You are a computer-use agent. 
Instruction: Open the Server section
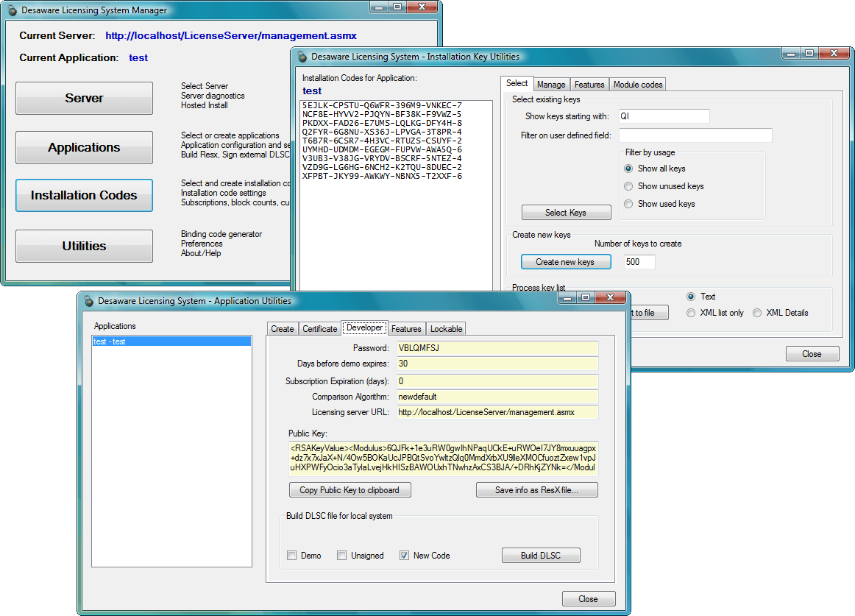(x=84, y=98)
